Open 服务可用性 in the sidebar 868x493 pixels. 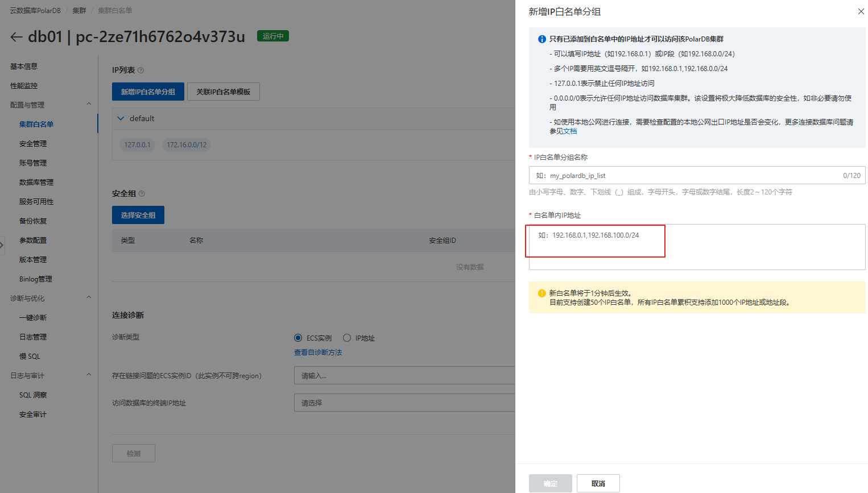(x=36, y=202)
